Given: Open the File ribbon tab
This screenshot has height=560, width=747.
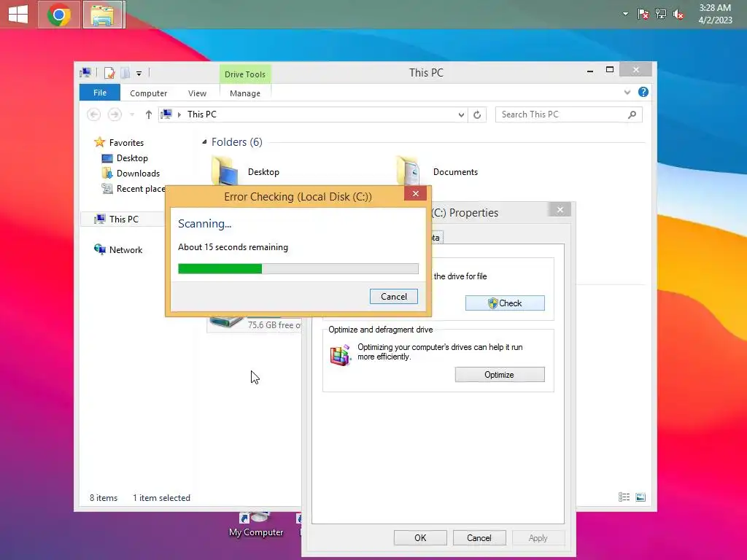Looking at the screenshot, I should (x=99, y=93).
